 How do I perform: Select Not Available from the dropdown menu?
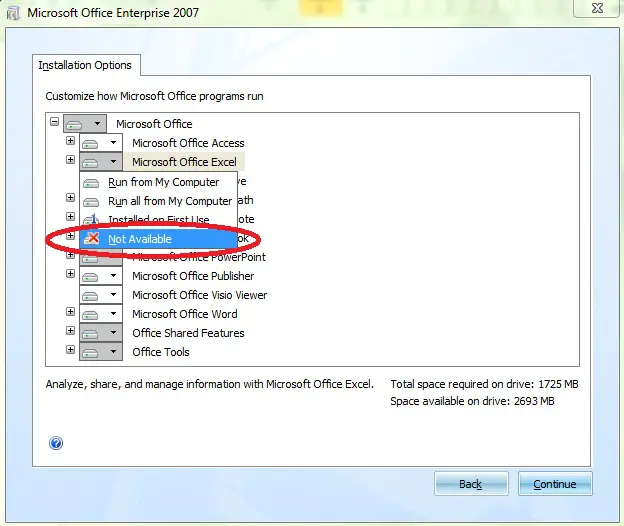point(158,239)
